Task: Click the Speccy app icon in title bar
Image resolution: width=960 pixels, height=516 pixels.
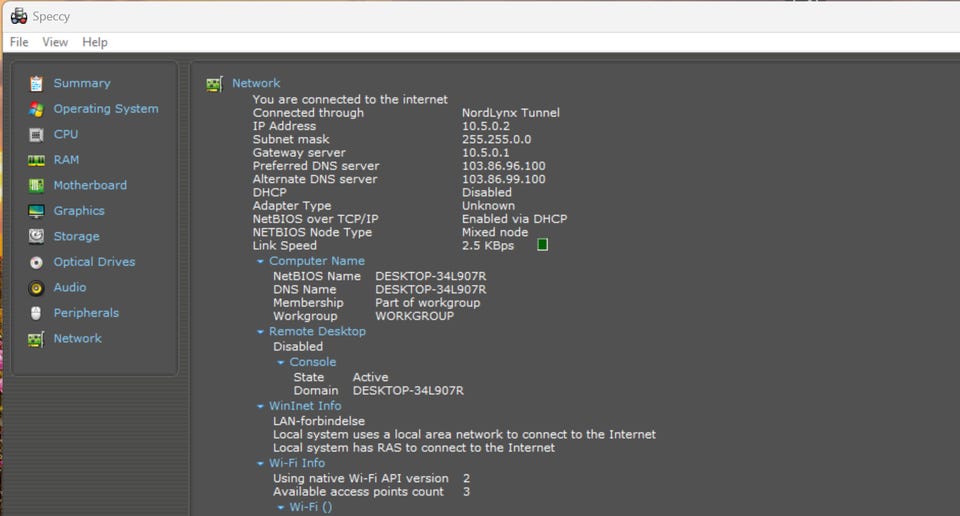Action: pos(18,16)
